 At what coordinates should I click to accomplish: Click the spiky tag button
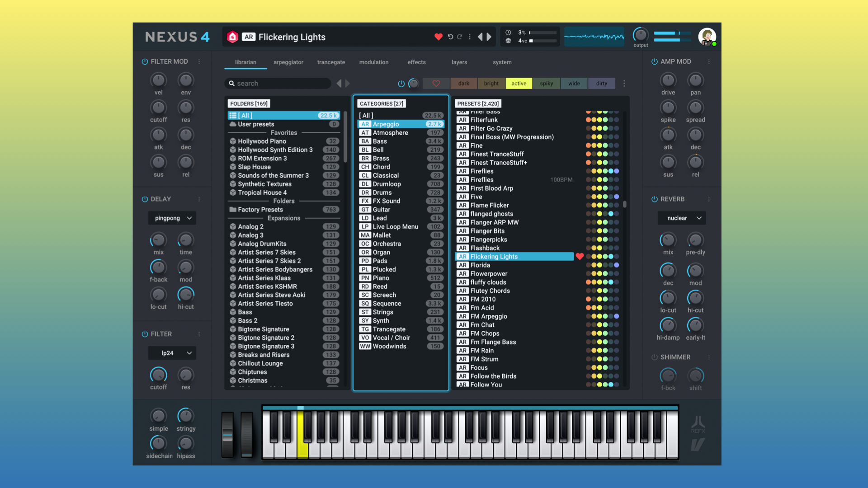pos(546,84)
